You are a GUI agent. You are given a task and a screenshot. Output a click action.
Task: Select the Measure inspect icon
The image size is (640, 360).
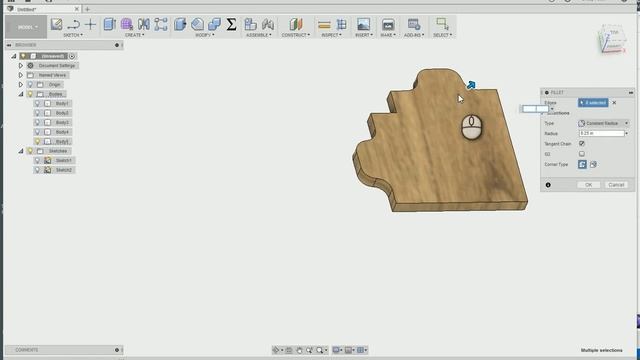click(324, 24)
